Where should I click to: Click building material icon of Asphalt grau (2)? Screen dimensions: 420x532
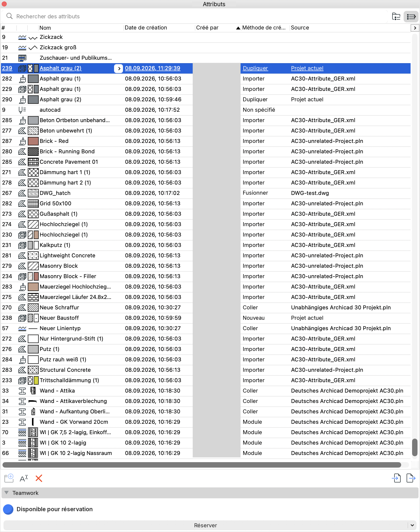(22, 68)
